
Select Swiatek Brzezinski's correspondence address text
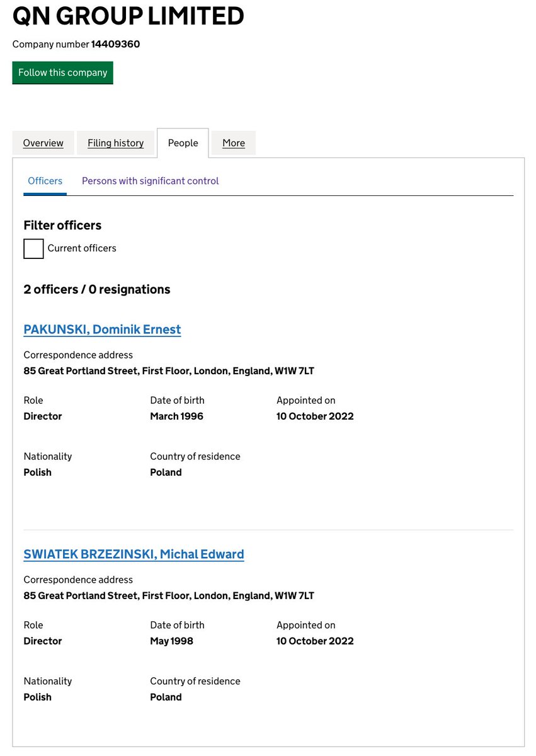point(169,596)
